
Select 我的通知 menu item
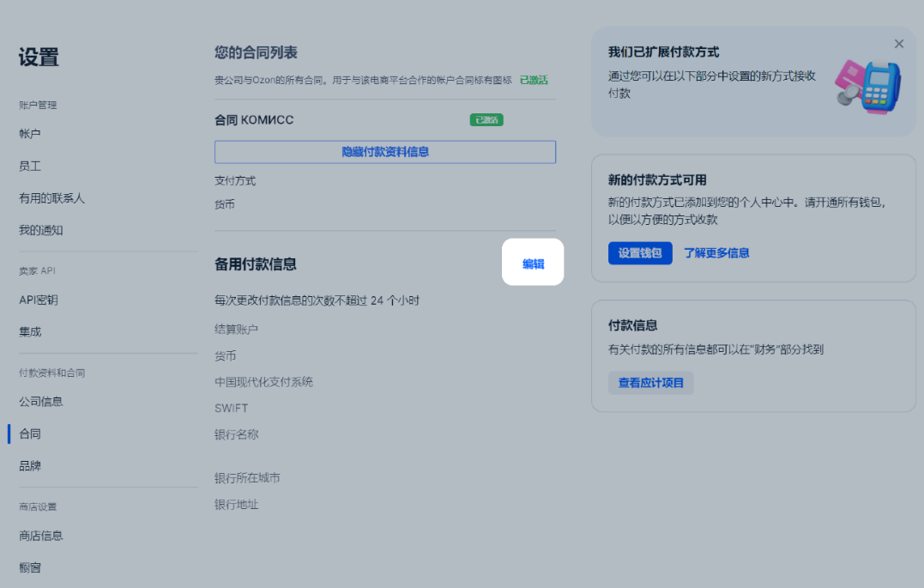(x=41, y=230)
